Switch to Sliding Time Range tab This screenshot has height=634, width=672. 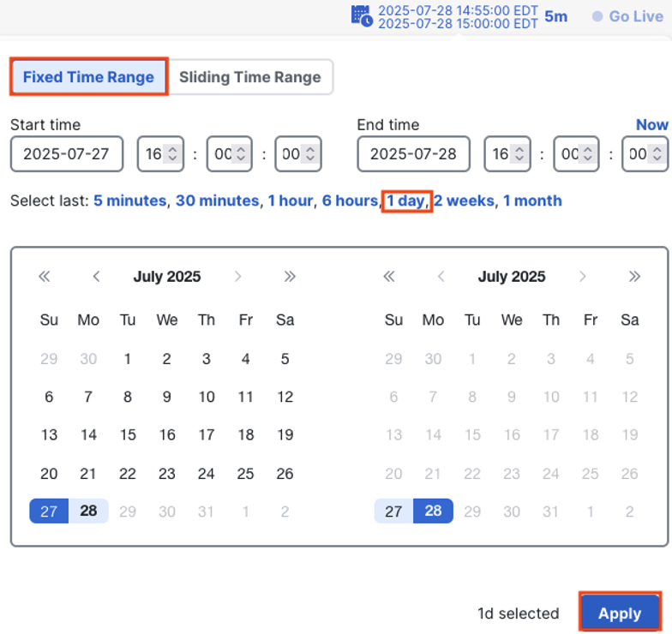click(250, 77)
